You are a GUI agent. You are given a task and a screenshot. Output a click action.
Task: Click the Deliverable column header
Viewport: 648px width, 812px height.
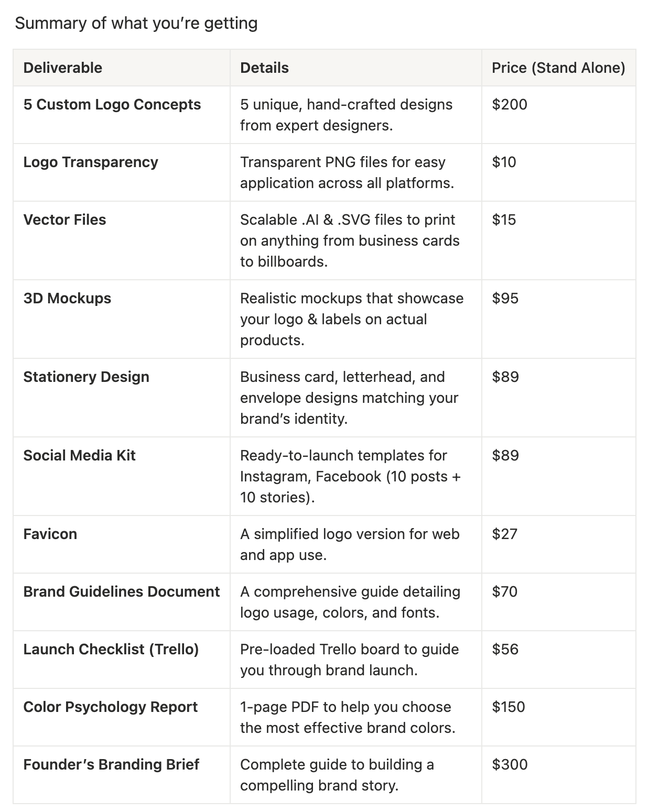tap(63, 68)
